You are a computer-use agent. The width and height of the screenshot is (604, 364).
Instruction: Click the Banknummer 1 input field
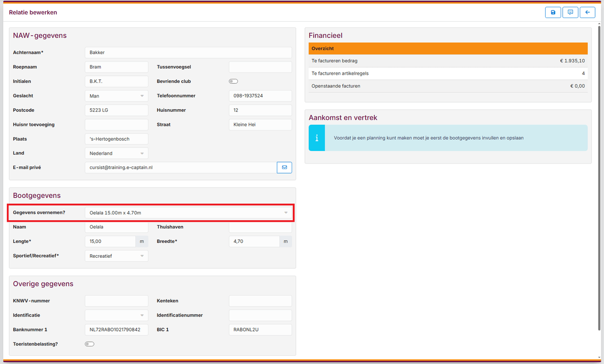pos(116,329)
